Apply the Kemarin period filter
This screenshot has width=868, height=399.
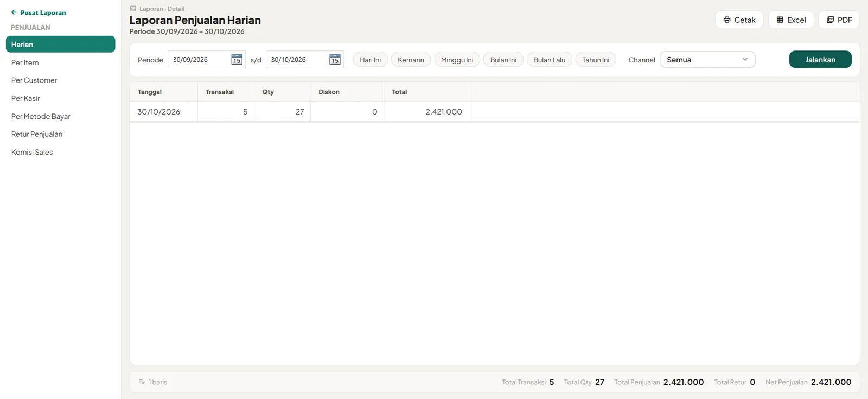pos(411,60)
